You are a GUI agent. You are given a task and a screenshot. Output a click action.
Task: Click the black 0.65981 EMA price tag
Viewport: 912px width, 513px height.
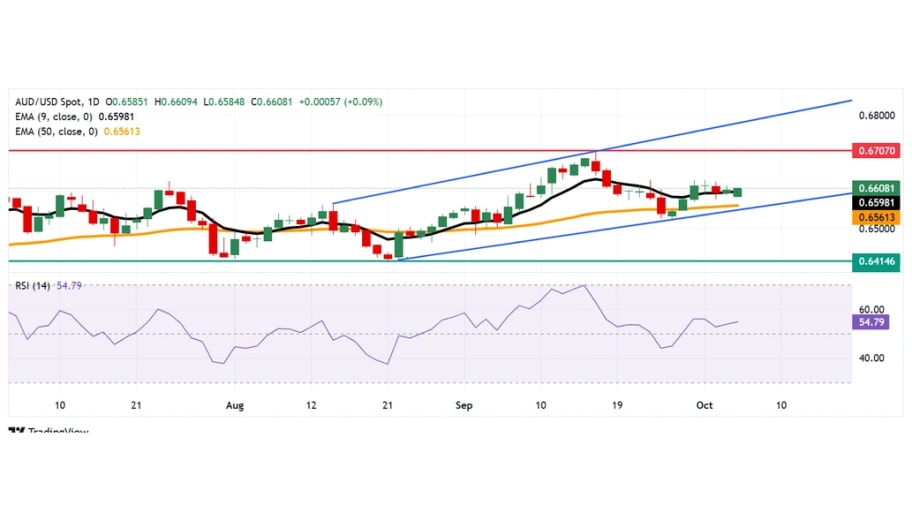point(876,202)
